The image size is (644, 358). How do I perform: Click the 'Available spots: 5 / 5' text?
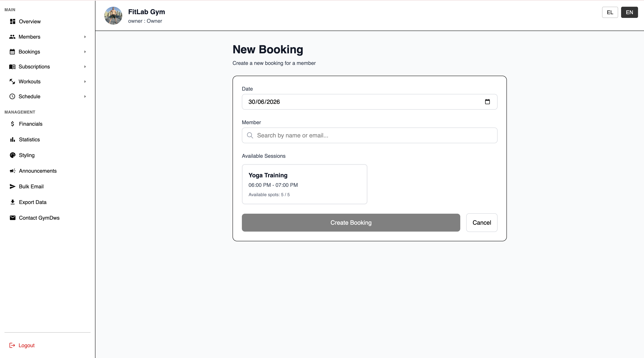[269, 195]
